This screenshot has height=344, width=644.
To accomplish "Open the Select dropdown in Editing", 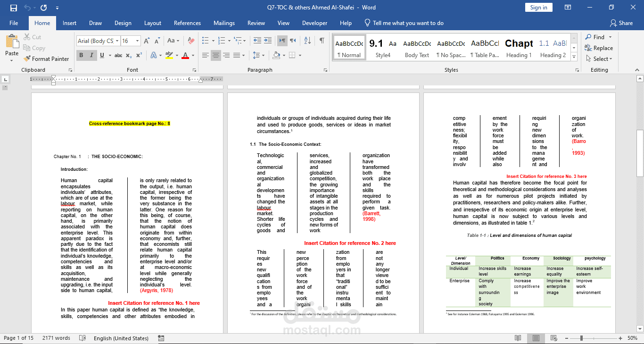I will (599, 59).
